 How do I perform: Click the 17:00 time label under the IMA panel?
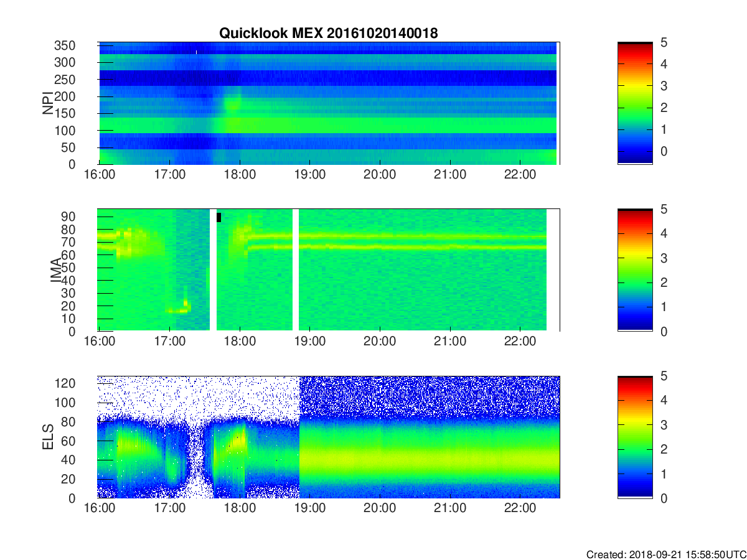169,342
